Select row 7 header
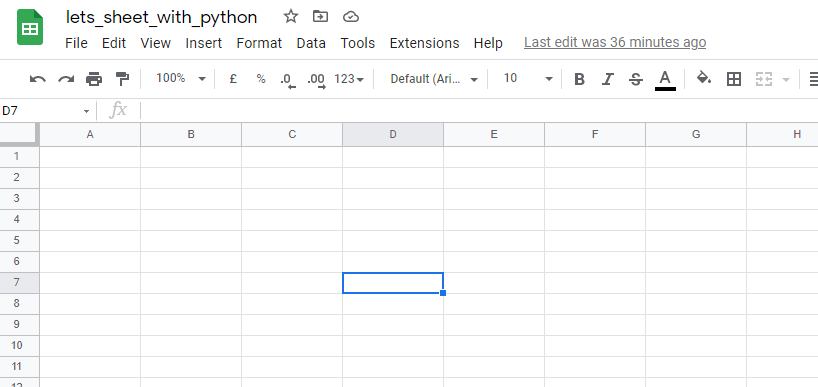 (x=19, y=283)
